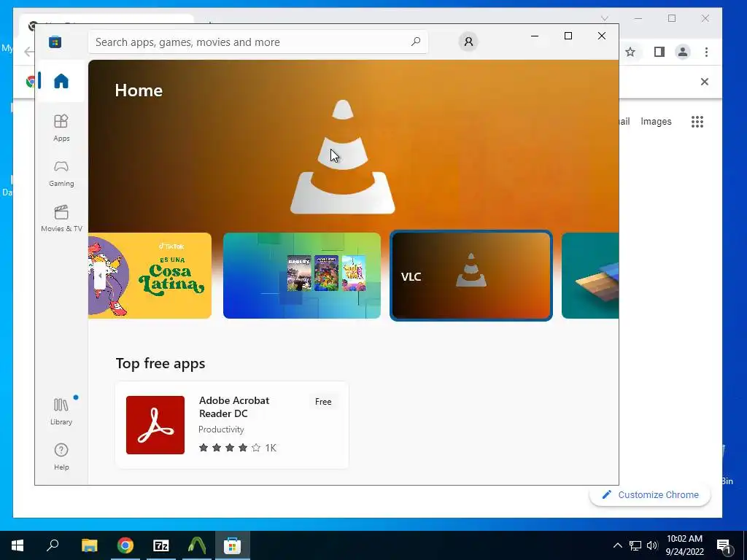The height and width of the screenshot is (560, 747).
Task: Click the star rating of Adobe Reader
Action: coord(230,448)
